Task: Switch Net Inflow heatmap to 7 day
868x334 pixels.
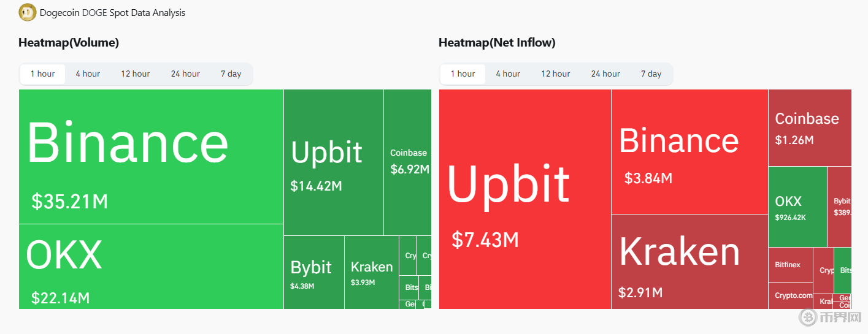Action: click(x=651, y=74)
